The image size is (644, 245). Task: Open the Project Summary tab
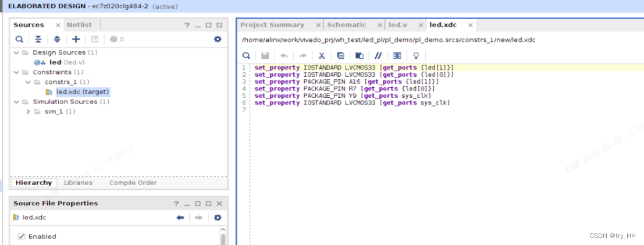(272, 24)
